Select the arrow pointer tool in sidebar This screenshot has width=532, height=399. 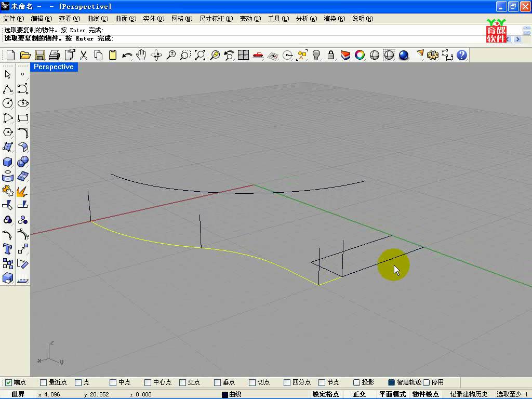[7, 74]
